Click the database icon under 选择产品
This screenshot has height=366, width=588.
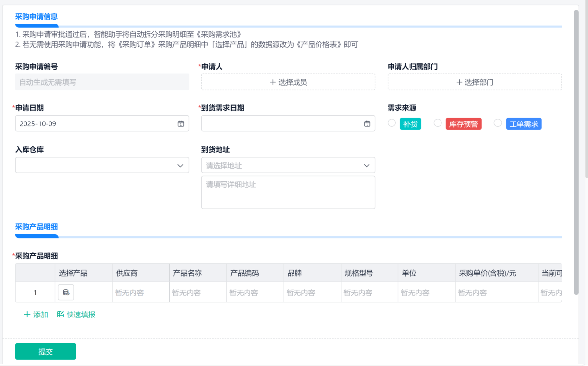[66, 293]
